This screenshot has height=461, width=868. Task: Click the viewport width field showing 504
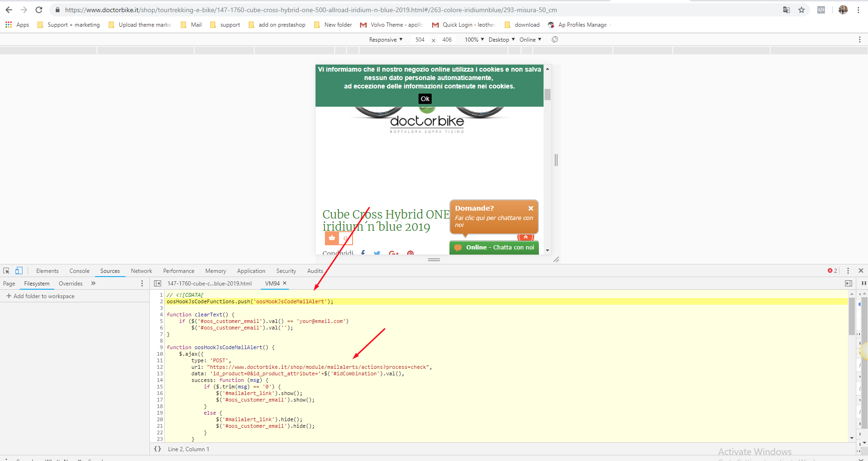[420, 40]
